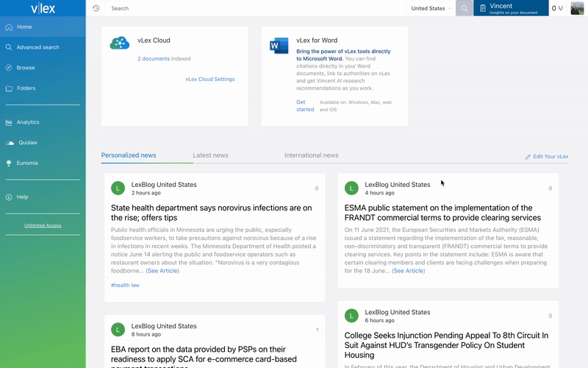The height and width of the screenshot is (368, 588).
Task: Open search history clock icon
Action: (x=96, y=8)
